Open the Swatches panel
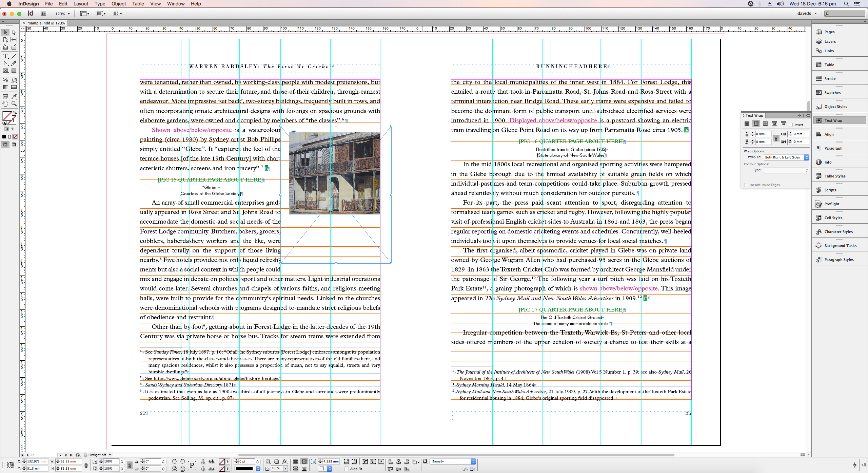Screen dimensions: 868x473 (832, 93)
